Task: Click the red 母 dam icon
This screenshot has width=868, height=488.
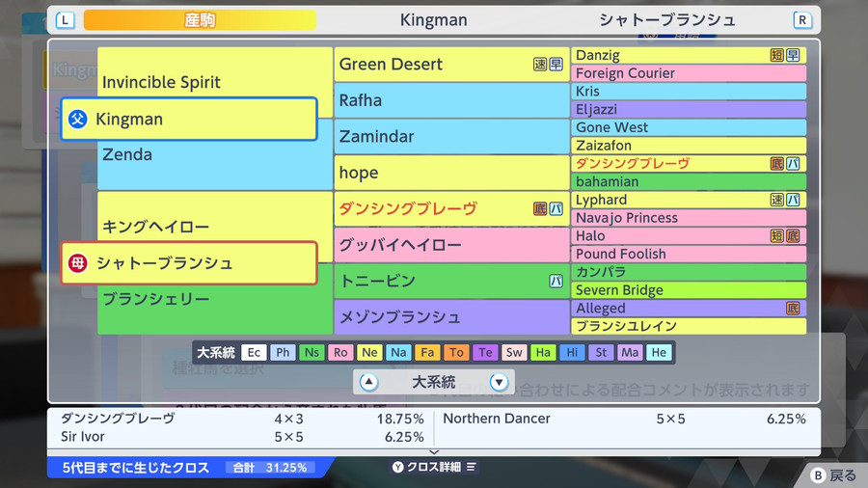Action: (x=77, y=263)
